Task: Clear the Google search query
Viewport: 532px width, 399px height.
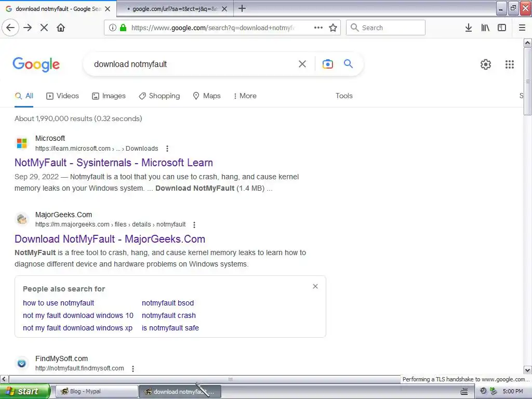Action: coord(302,64)
